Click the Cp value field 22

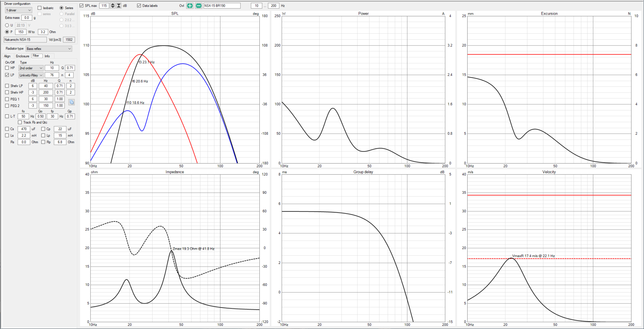[60, 129]
